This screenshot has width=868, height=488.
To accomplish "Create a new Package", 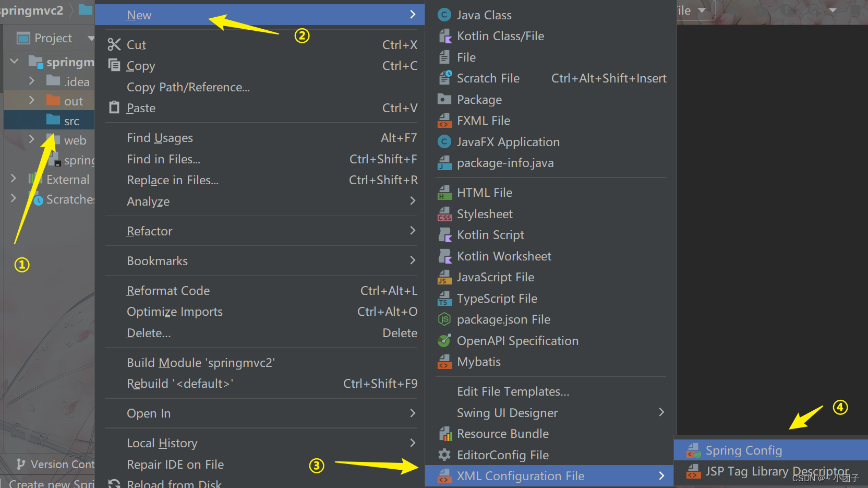I will [479, 99].
